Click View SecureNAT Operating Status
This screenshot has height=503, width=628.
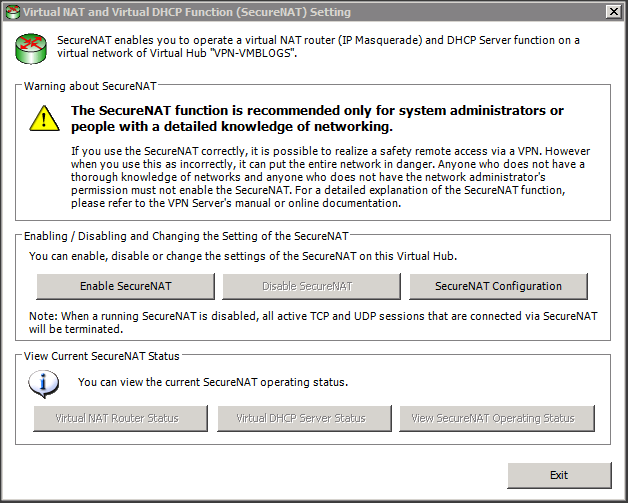(493, 418)
